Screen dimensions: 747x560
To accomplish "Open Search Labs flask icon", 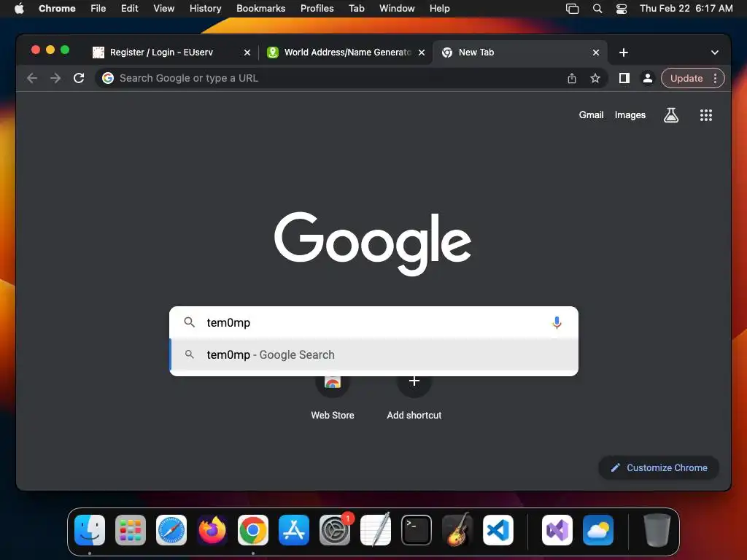I will coord(671,114).
